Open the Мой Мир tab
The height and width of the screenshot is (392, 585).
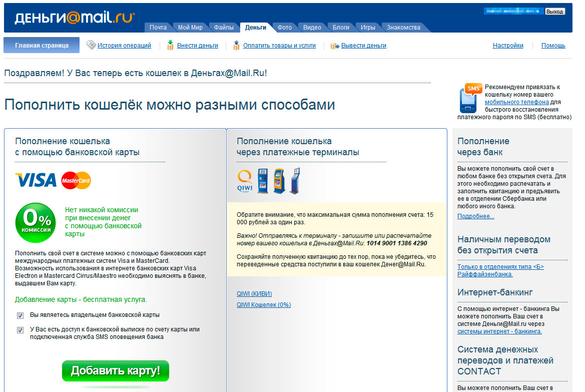190,27
